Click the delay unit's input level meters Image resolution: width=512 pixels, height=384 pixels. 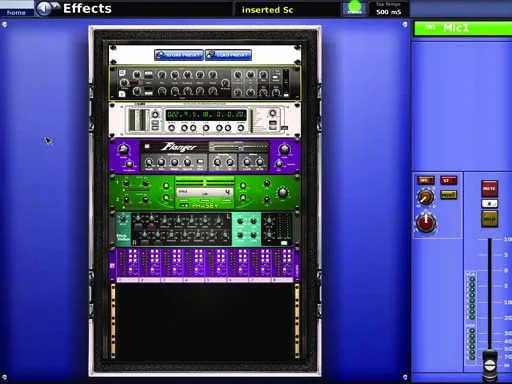pyautogui.click(x=139, y=119)
